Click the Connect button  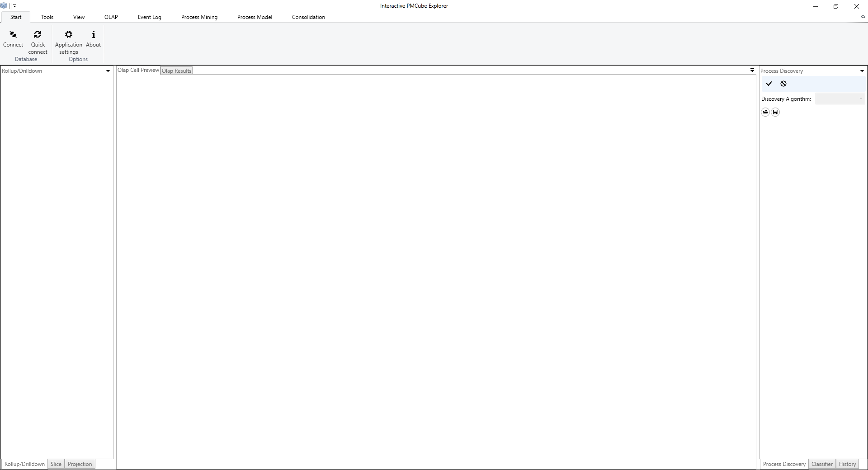tap(13, 38)
